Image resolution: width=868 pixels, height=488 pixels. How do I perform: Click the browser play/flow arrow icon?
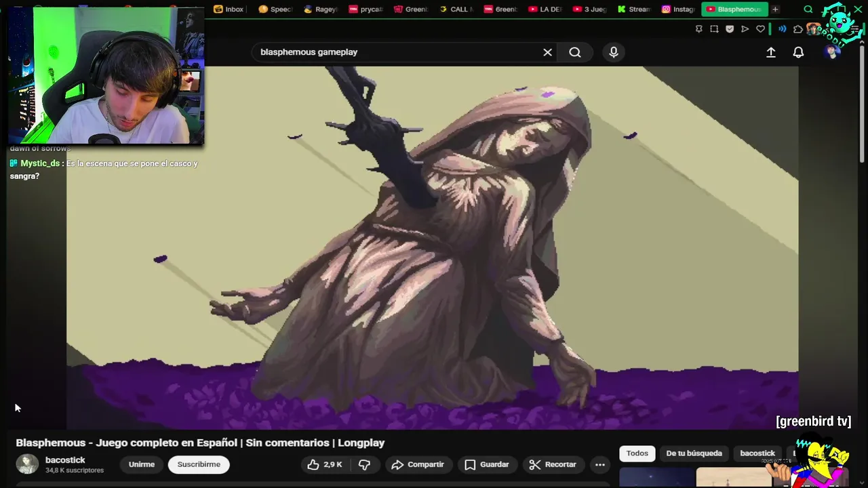pyautogui.click(x=745, y=29)
